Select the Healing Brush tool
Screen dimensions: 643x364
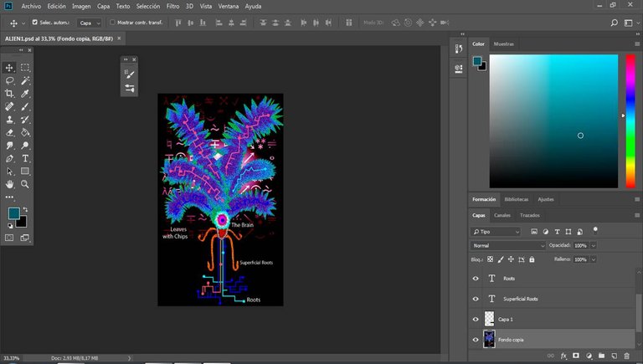point(9,106)
